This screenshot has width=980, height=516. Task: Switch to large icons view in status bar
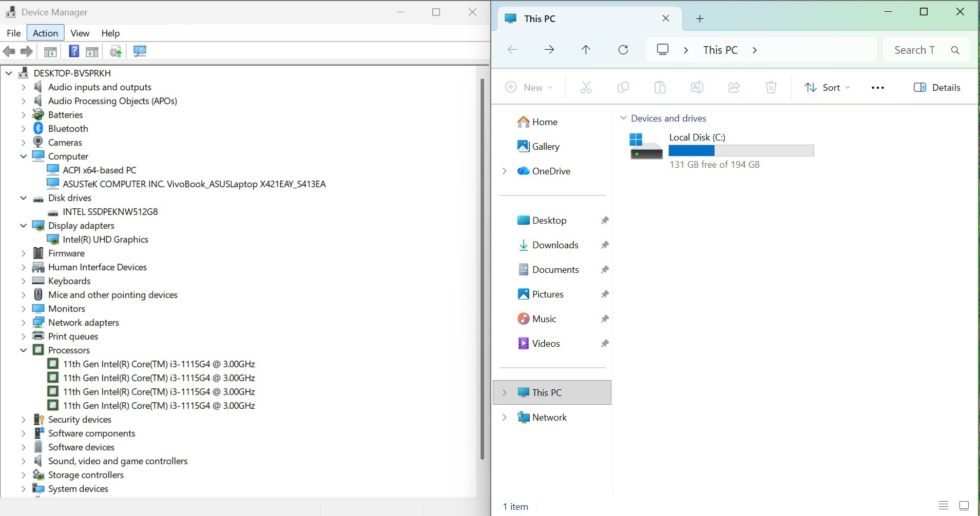964,506
